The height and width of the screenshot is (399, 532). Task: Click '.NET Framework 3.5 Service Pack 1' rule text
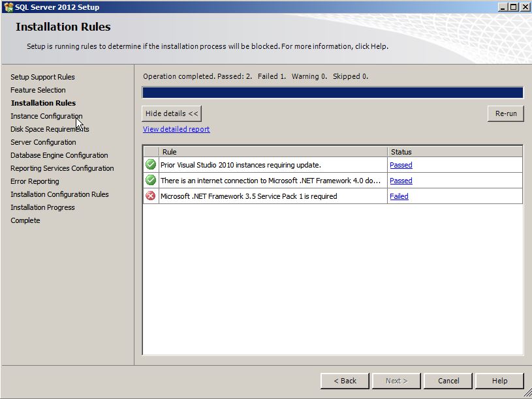click(x=249, y=196)
